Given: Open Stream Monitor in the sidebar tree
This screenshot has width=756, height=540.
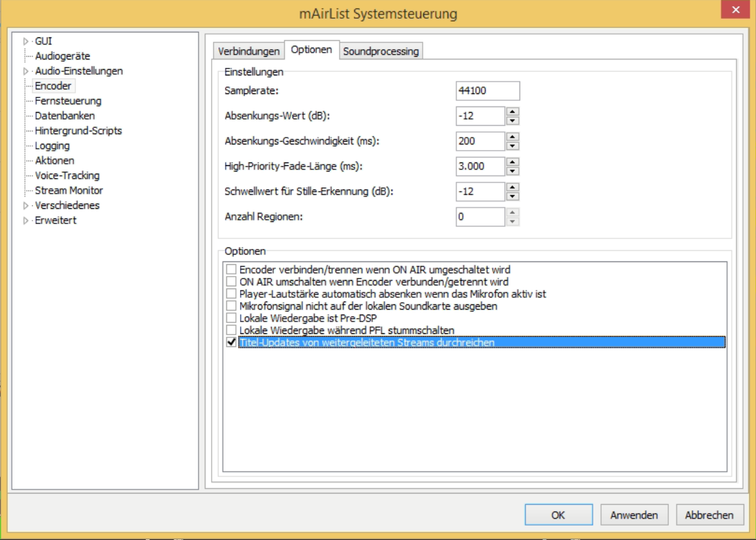Looking at the screenshot, I should pos(68,190).
